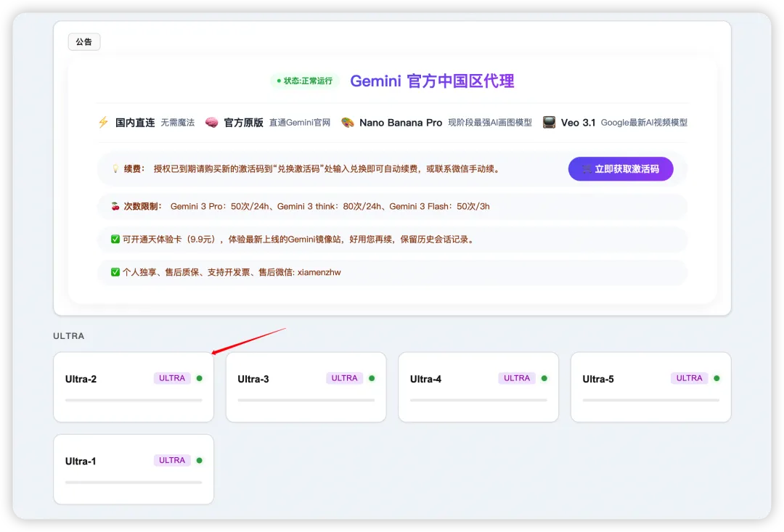Click the usage progress bar on Ultra-2
784x532 pixels.
[x=134, y=401]
